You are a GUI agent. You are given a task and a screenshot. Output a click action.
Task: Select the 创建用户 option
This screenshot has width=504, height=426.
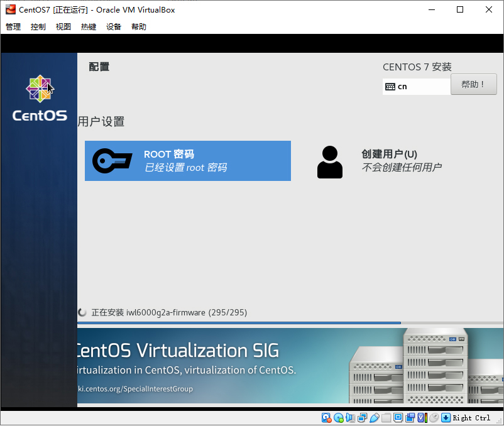377,161
